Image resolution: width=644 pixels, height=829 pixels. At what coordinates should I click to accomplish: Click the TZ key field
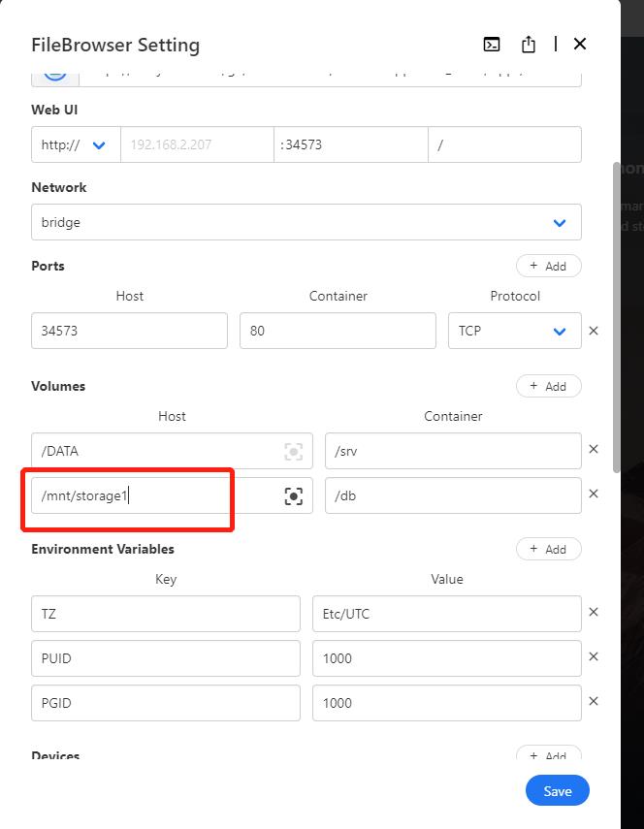(x=166, y=614)
